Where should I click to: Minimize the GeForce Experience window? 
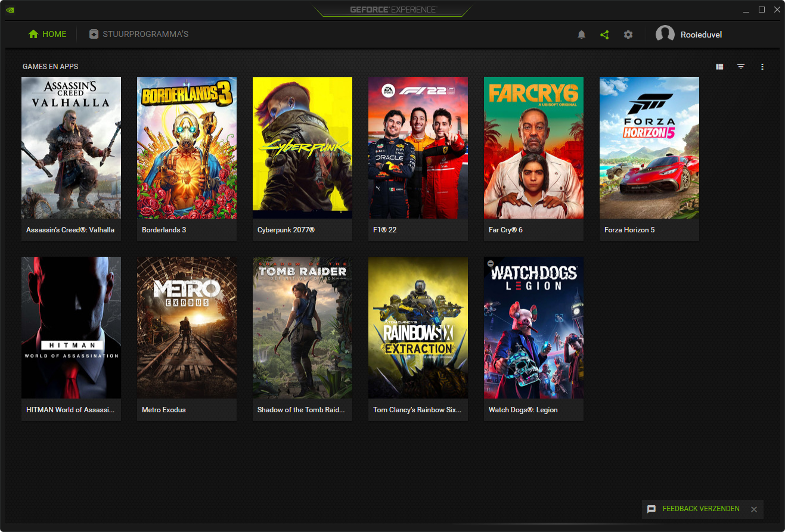click(x=747, y=10)
